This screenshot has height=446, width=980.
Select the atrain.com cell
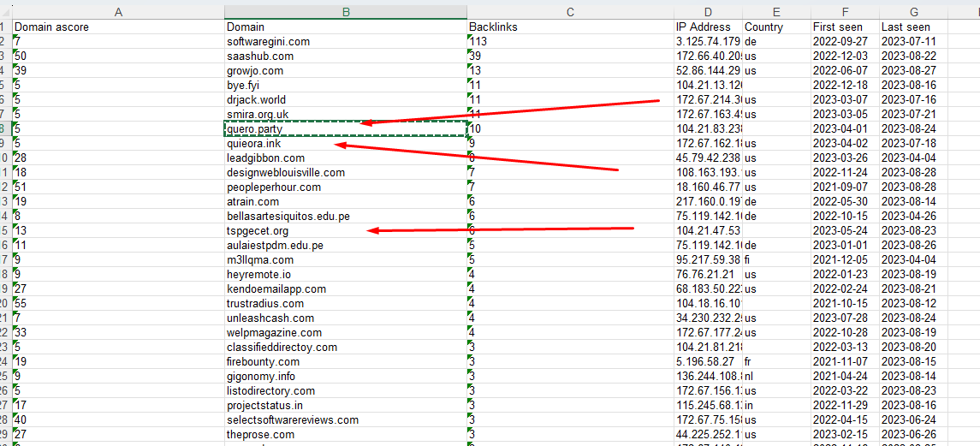(346, 201)
